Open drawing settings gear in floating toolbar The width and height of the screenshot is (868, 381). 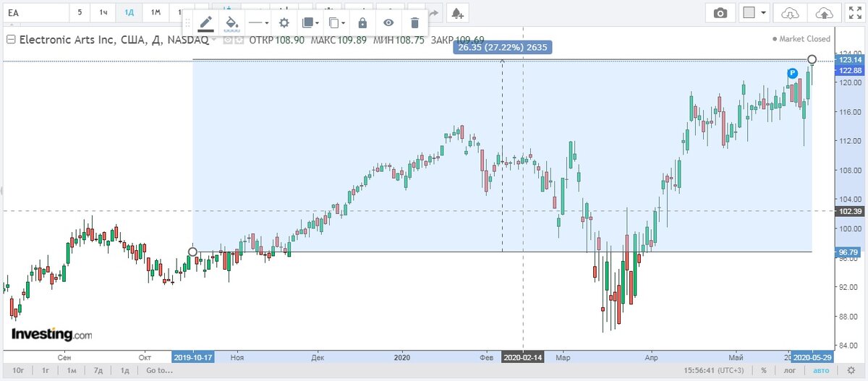coord(284,22)
